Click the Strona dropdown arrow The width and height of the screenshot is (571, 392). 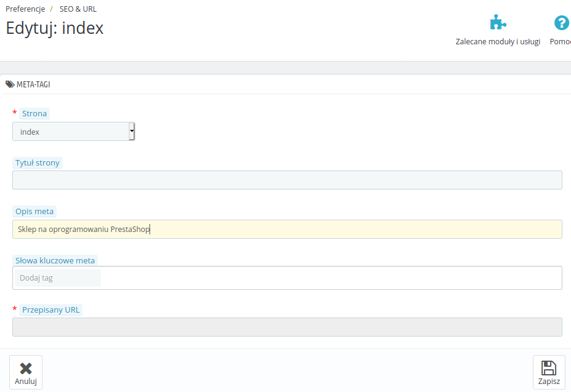(132, 132)
